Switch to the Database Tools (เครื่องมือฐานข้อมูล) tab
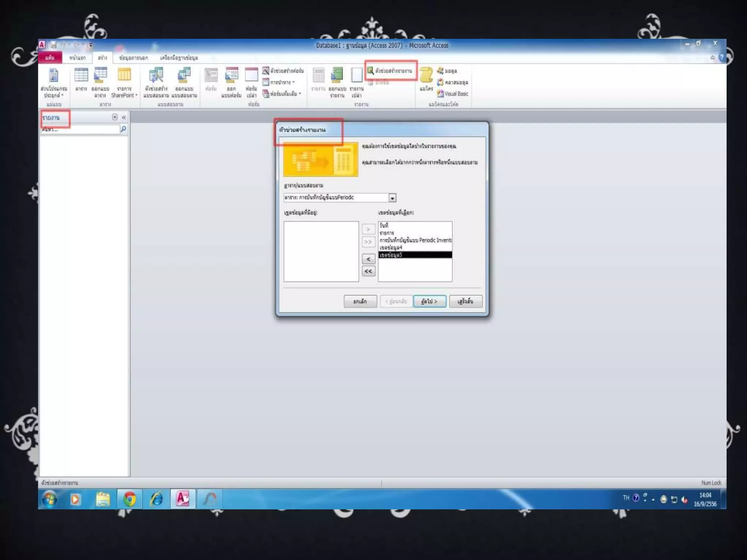Image resolution: width=747 pixels, height=560 pixels. 179,58
